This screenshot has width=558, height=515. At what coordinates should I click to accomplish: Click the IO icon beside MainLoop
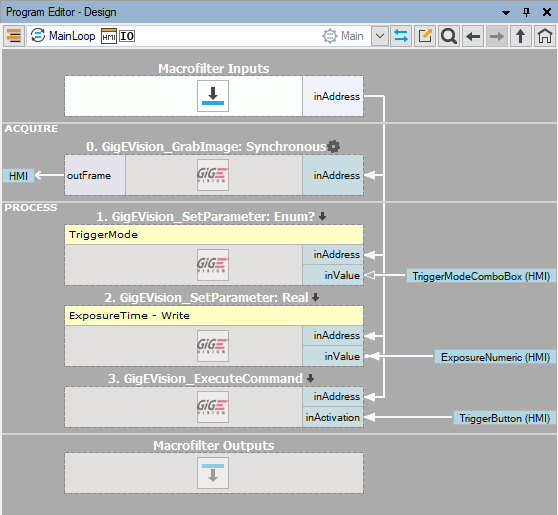127,36
